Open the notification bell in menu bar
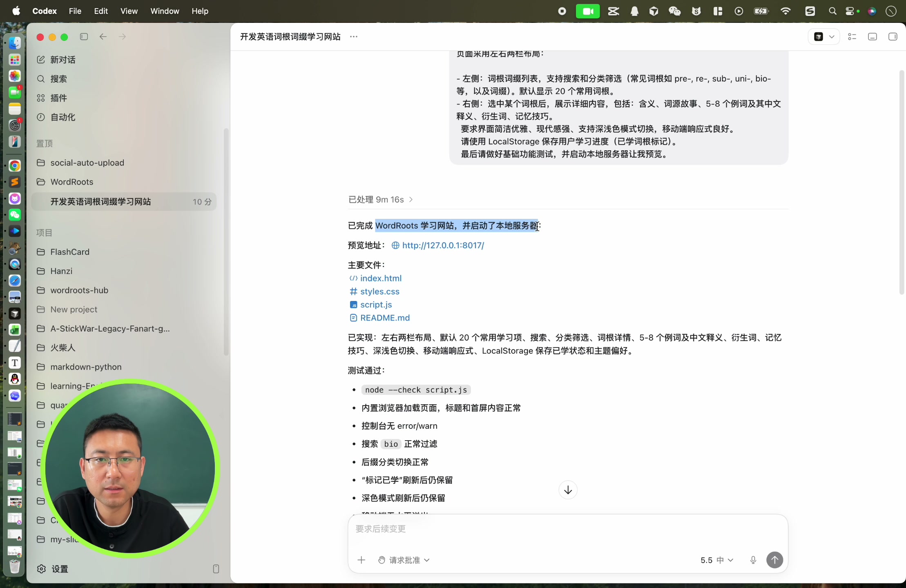The height and width of the screenshot is (588, 906). (634, 11)
